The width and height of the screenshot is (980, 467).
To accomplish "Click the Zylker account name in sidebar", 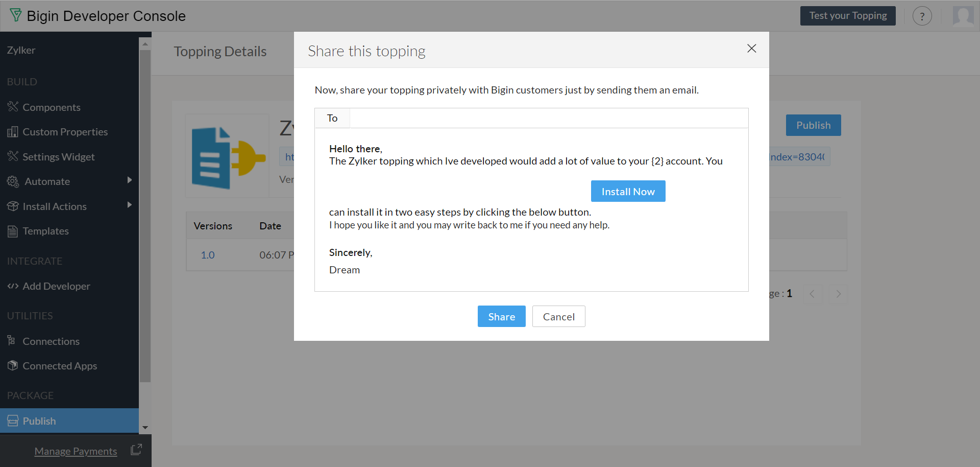I will pos(21,50).
